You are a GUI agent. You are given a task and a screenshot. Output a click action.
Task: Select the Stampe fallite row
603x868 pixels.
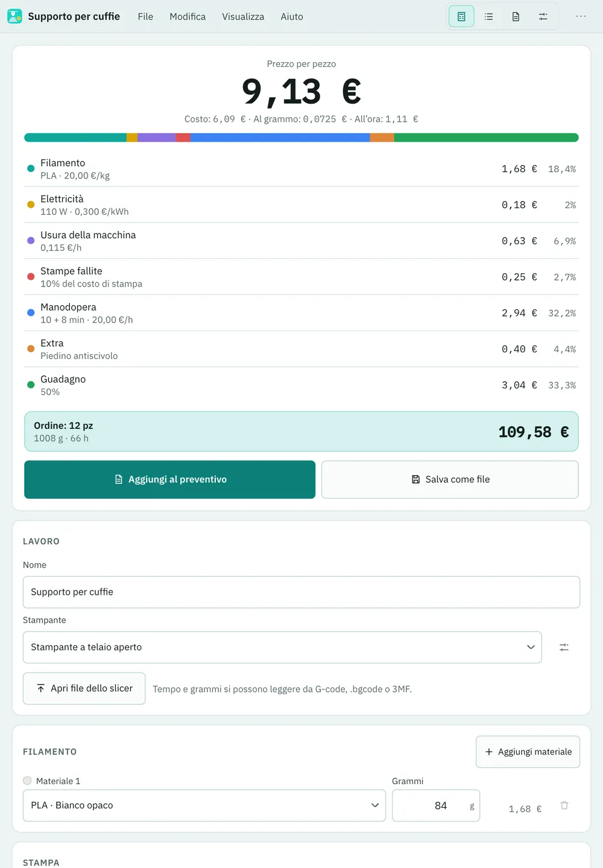[301, 277]
